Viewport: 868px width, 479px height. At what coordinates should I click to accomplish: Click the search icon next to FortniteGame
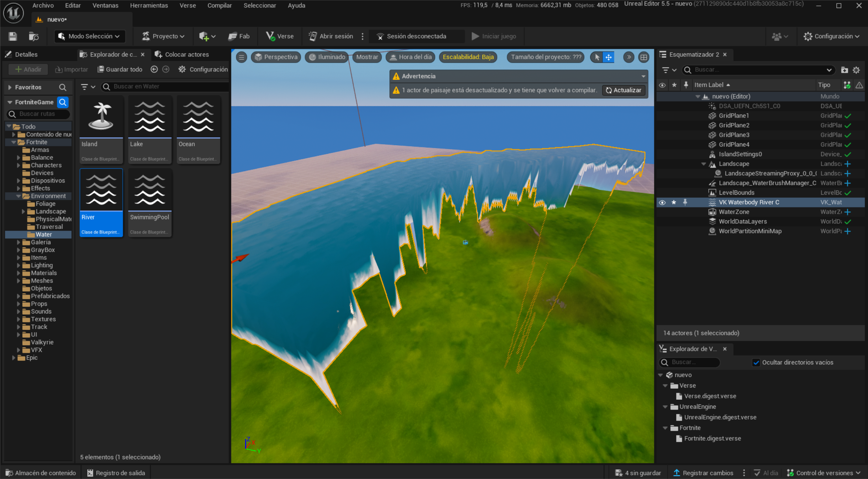pos(63,102)
